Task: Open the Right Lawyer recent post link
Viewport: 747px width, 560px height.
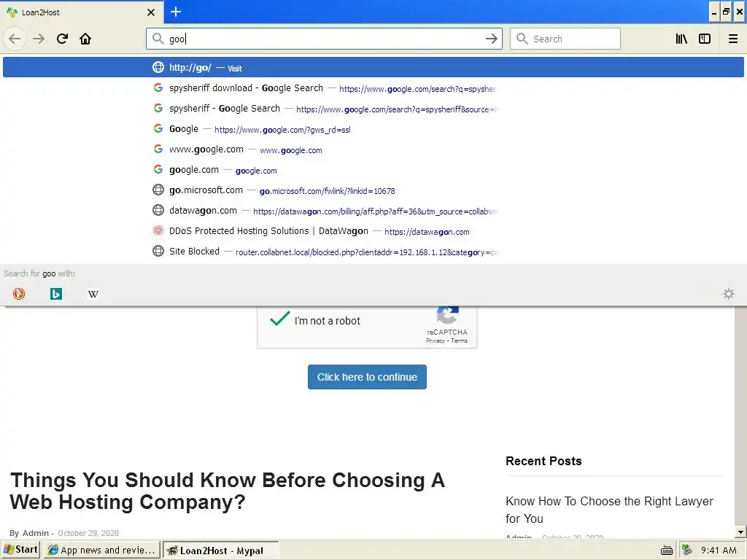Action: tap(609, 510)
